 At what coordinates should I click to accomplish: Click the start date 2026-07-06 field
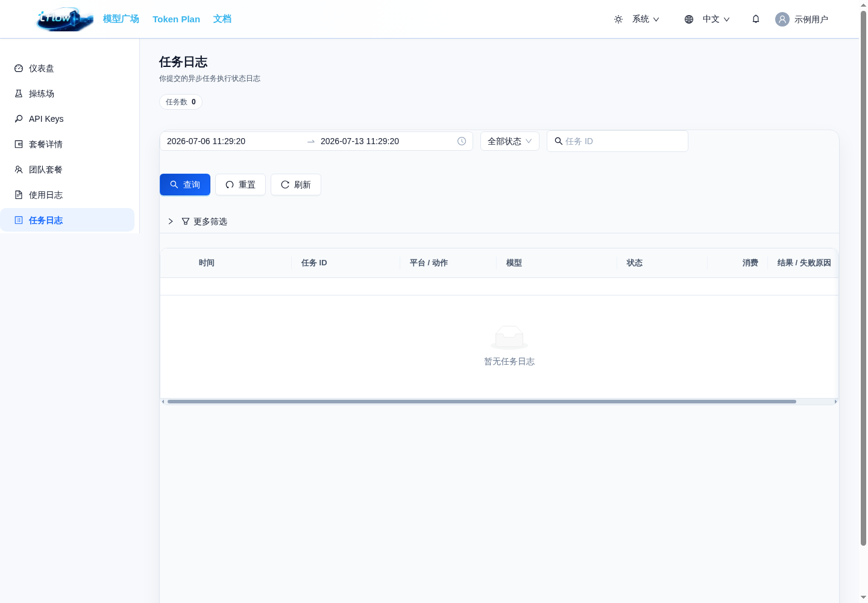(x=234, y=141)
